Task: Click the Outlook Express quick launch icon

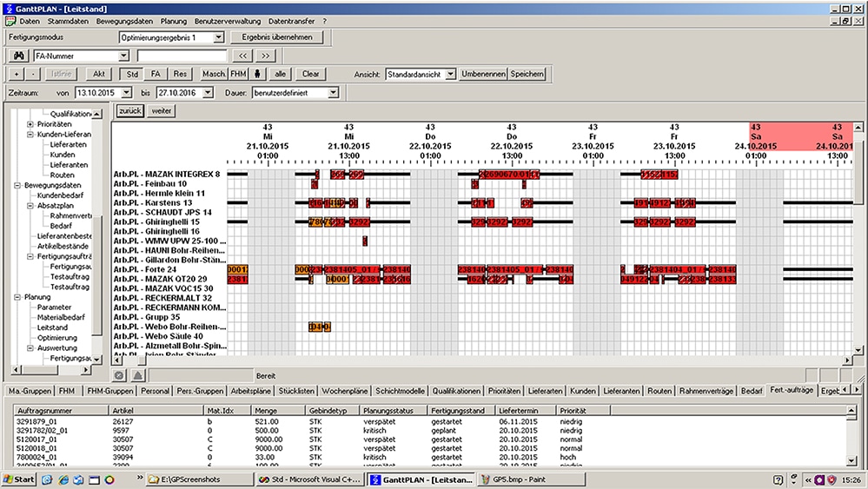Action: [x=78, y=479]
